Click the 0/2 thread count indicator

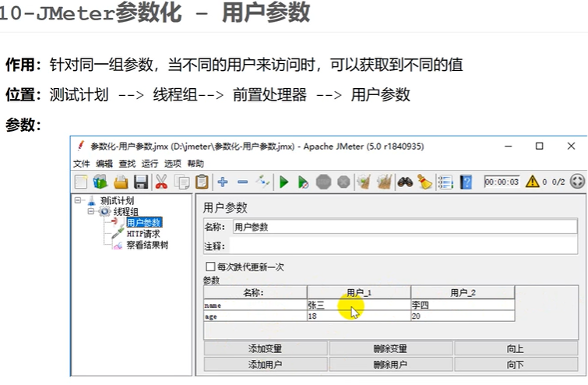[x=558, y=182]
